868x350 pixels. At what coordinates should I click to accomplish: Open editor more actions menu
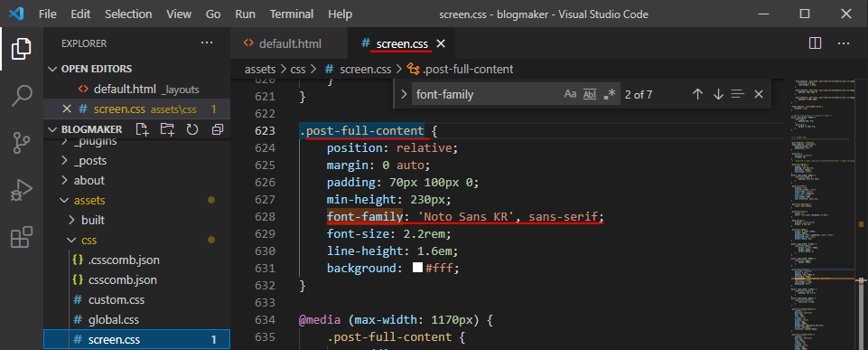843,43
